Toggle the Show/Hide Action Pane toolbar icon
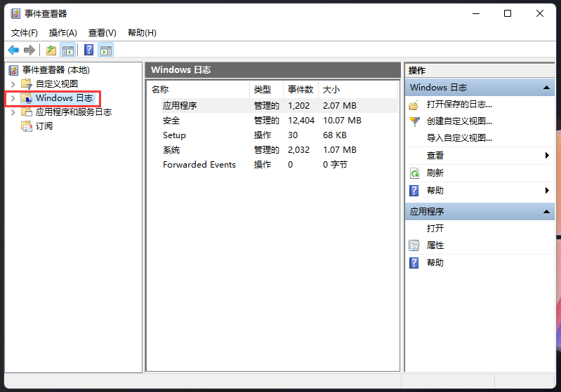The width and height of the screenshot is (561, 392). coord(106,50)
